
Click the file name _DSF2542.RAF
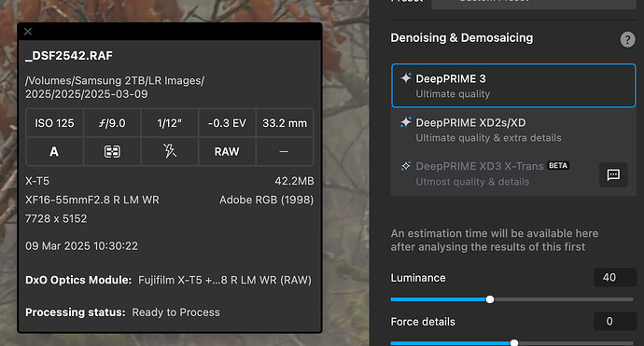(x=69, y=56)
